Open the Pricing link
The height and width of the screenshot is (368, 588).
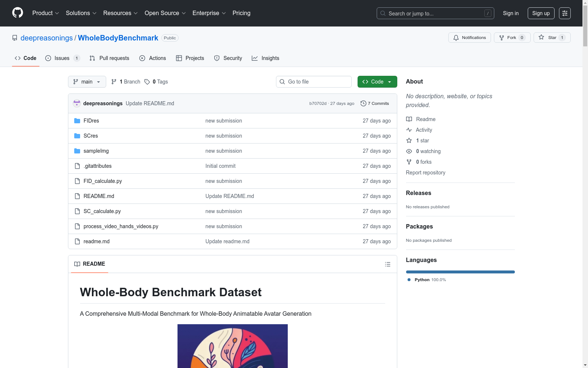coord(241,13)
